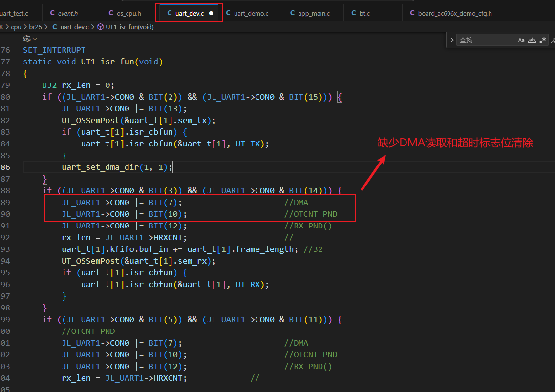Viewport: 555px width, 392px height.
Task: Toggle Match Whole Word (ab) in find box
Action: (532, 40)
